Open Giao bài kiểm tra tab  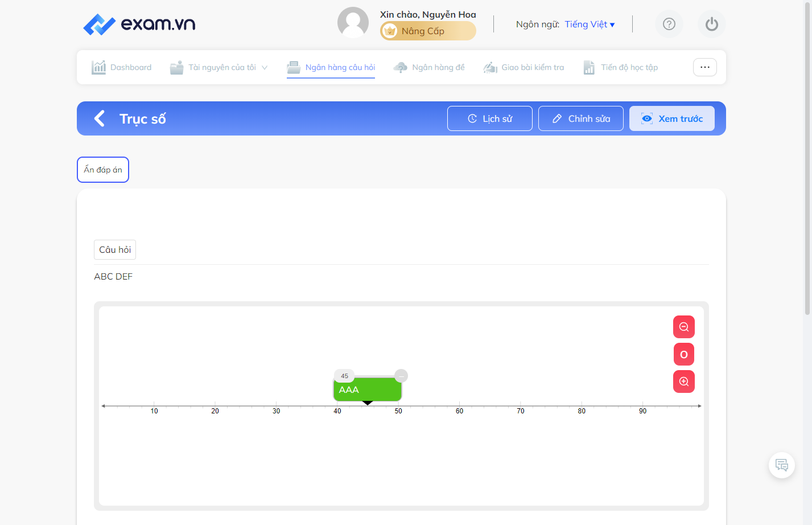[524, 67]
